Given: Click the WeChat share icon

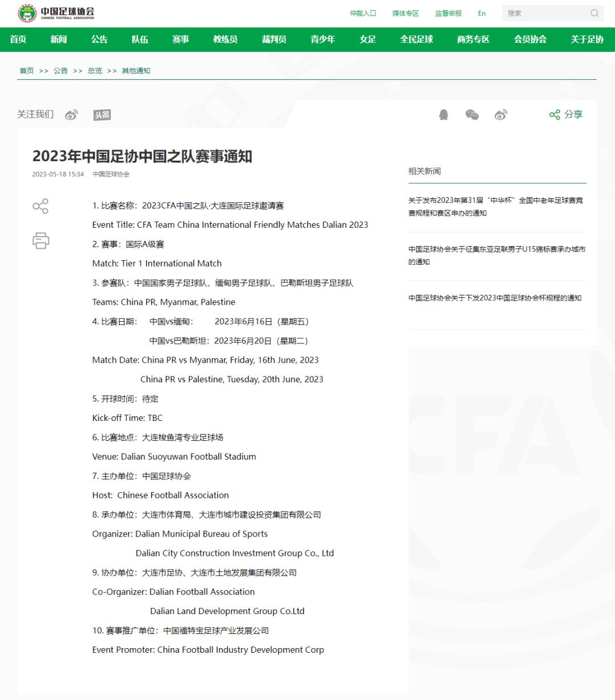Looking at the screenshot, I should [472, 114].
